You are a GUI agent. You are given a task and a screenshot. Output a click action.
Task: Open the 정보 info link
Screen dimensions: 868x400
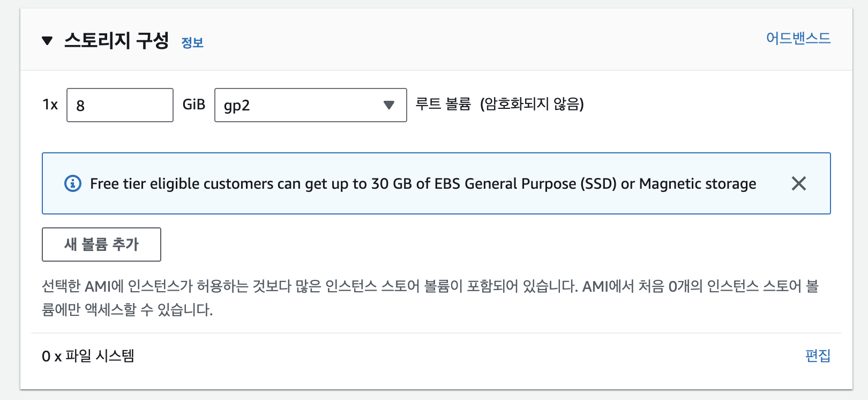tap(192, 42)
